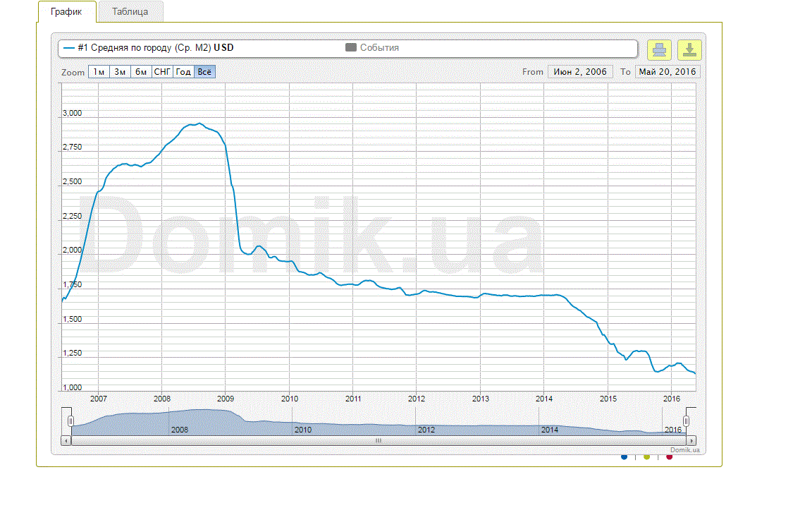Zoom chart to Год range

tap(183, 72)
